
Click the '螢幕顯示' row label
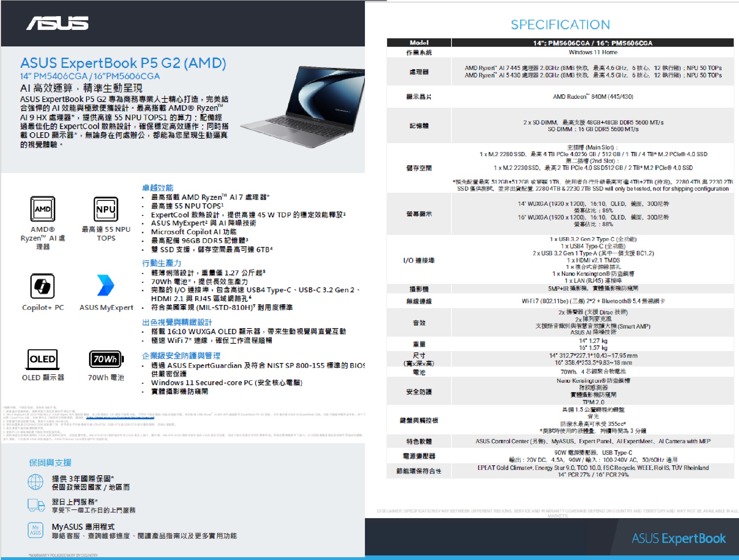419,214
